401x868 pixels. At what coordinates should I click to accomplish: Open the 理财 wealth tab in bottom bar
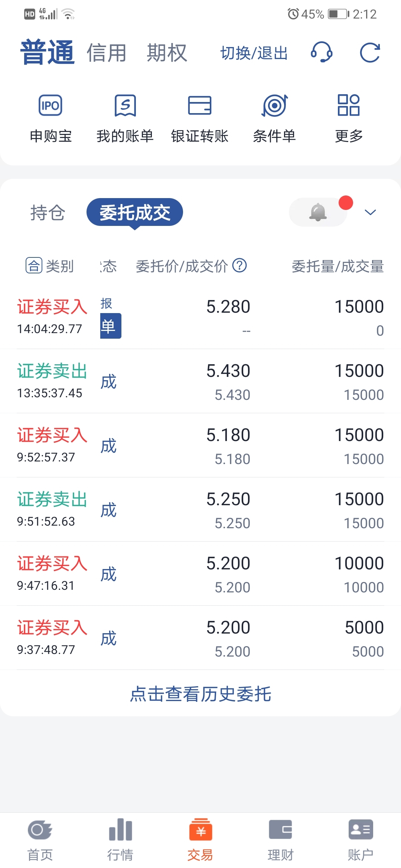281,840
